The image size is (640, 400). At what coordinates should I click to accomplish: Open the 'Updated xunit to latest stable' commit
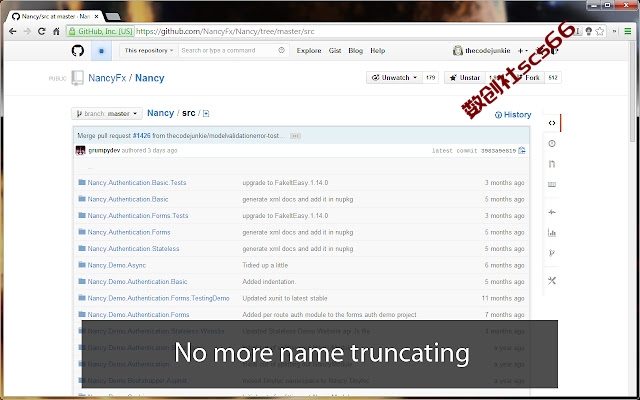285,298
